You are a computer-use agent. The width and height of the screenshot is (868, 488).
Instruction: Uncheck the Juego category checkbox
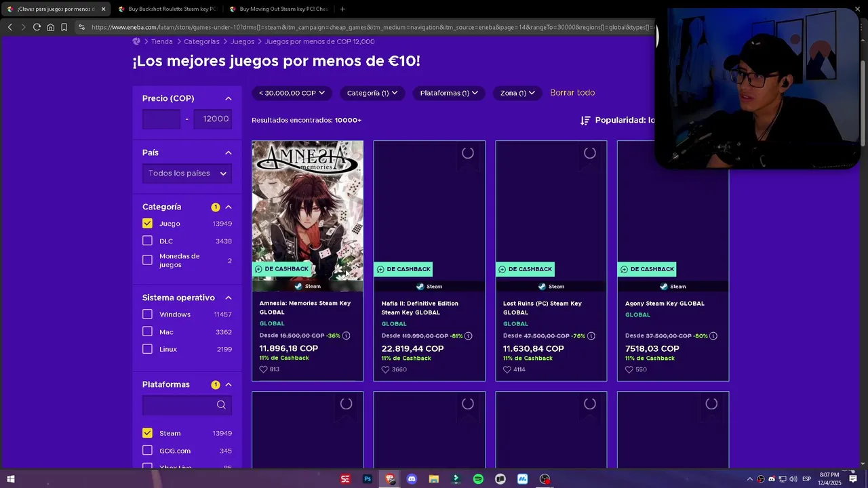pos(147,224)
